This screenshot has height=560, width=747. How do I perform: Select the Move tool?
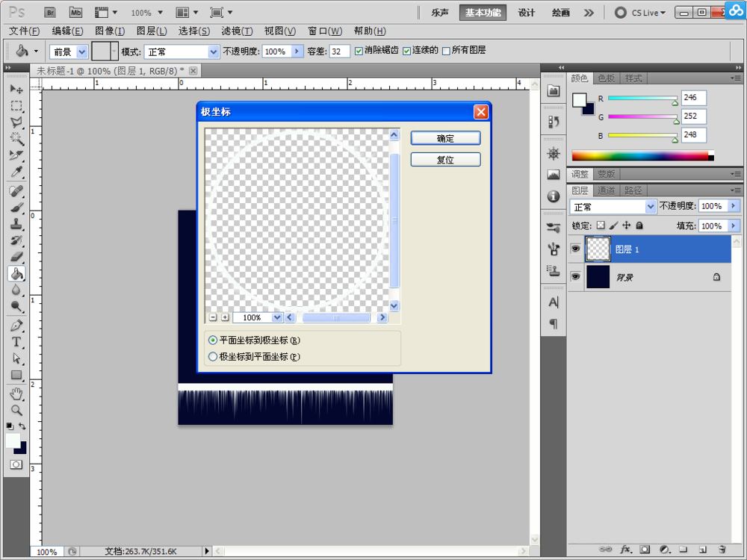click(16, 89)
